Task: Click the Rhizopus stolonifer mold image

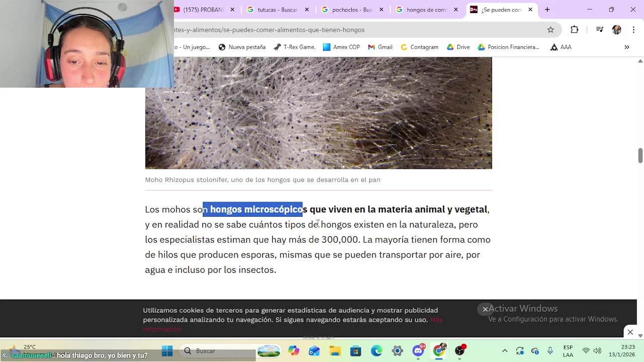Action: [318, 113]
